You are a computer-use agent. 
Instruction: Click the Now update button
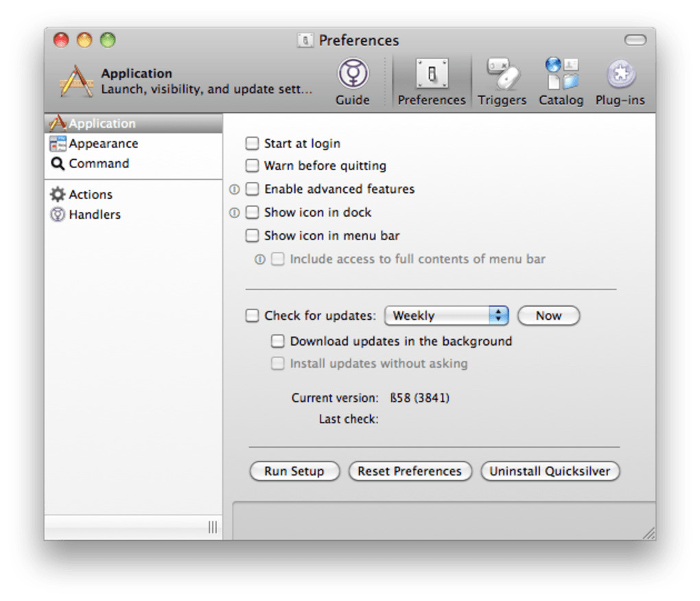548,316
